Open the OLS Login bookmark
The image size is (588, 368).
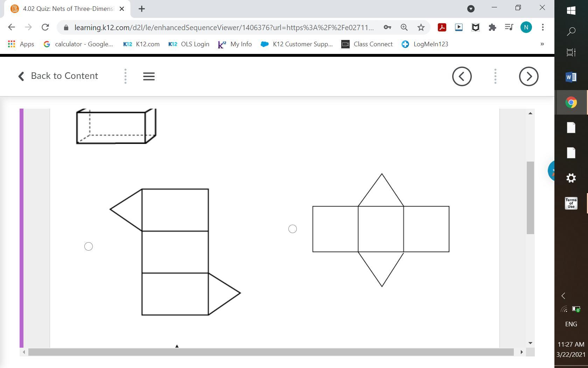click(189, 44)
